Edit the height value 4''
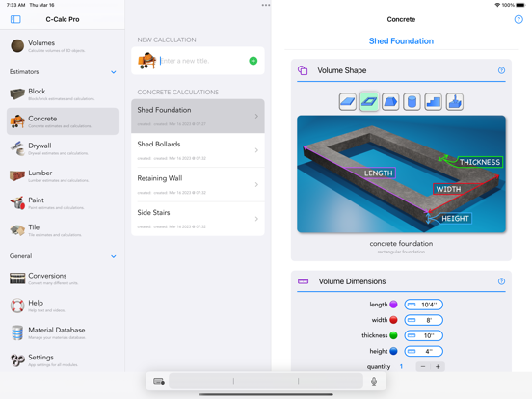Viewport: 532px width, 399px height. tap(423, 351)
